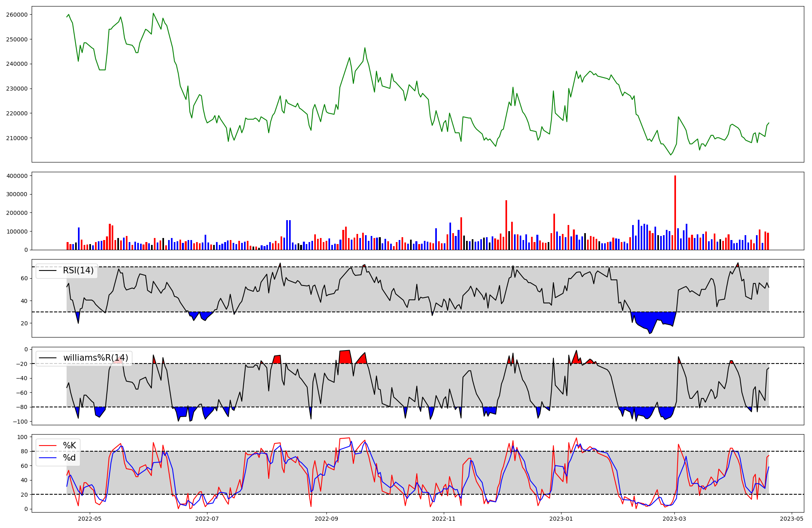Click the 2022-09 x-axis date label
This screenshot has height=528, width=812.
pos(326,519)
